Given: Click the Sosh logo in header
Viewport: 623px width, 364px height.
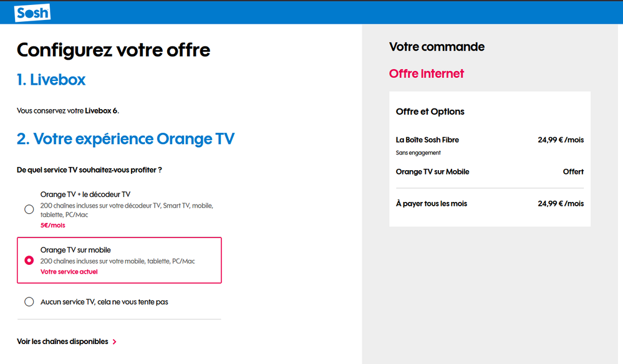Looking at the screenshot, I should click(32, 12).
